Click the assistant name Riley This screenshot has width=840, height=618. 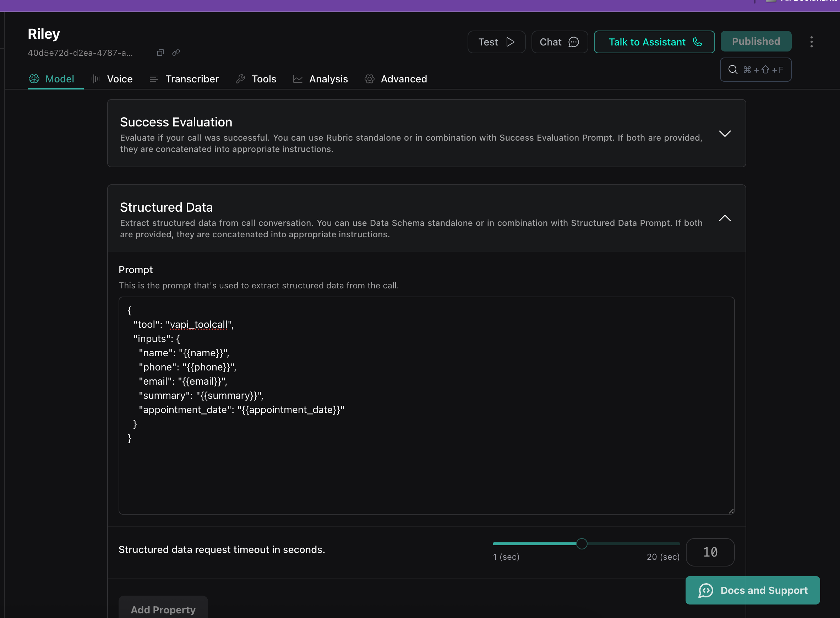pyautogui.click(x=44, y=34)
